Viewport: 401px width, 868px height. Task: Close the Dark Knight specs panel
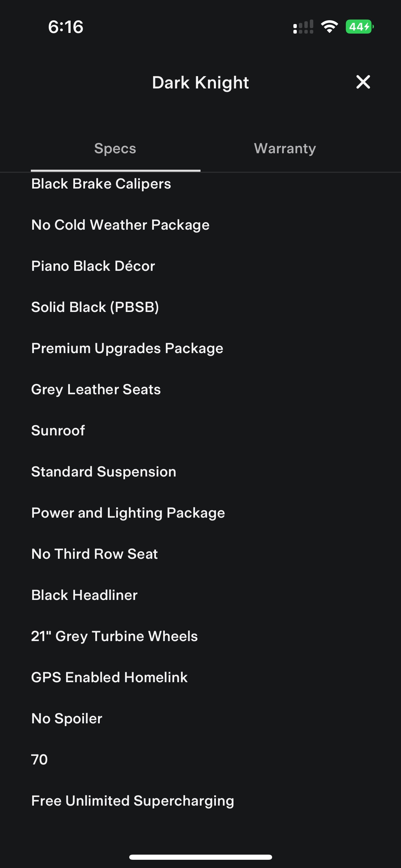363,82
